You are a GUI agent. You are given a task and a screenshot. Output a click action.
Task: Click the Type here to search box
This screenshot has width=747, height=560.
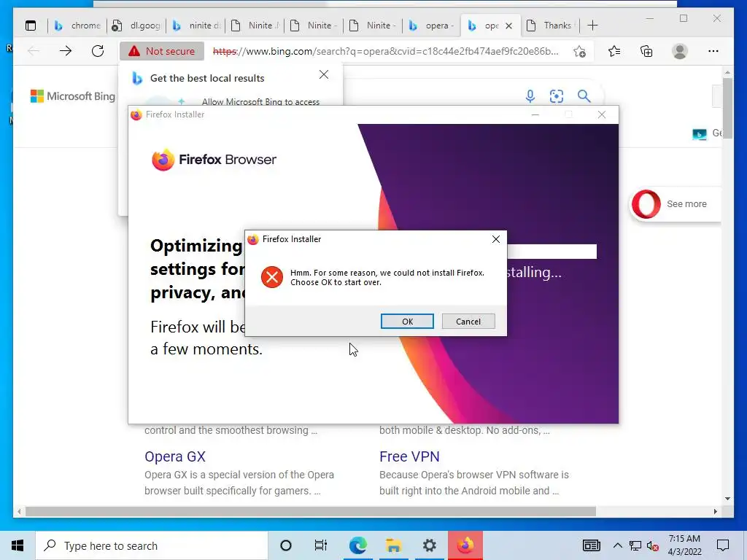[152, 545]
